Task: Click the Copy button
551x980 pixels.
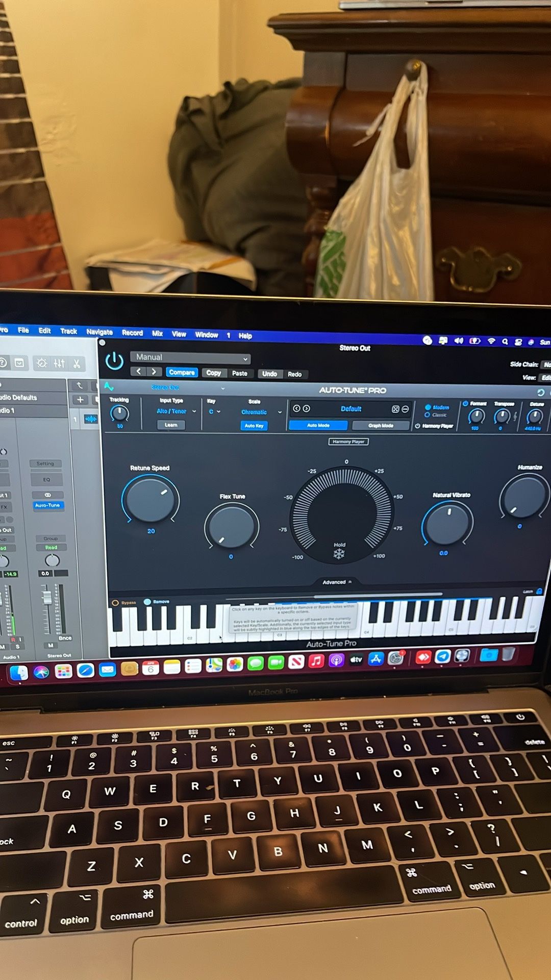Action: pyautogui.click(x=214, y=373)
